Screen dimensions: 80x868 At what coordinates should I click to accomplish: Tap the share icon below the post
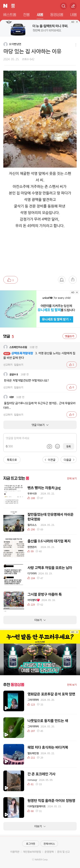[73, 280]
